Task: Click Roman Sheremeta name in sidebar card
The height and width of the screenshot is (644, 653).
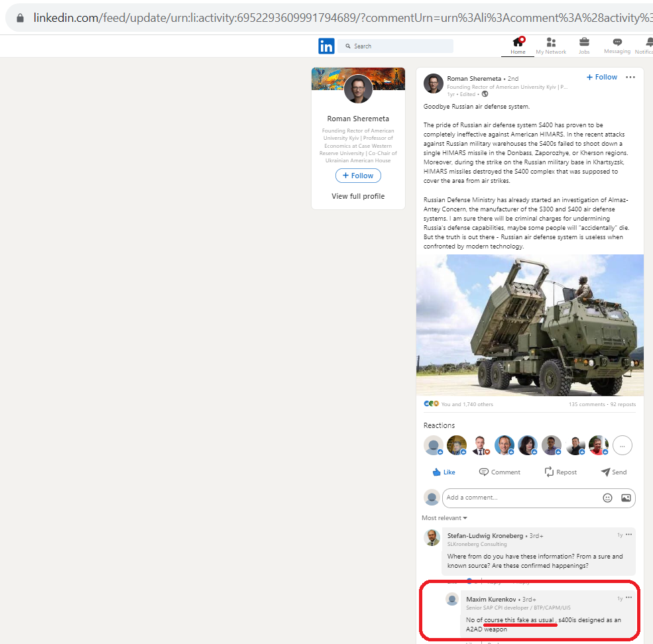Action: pos(358,119)
